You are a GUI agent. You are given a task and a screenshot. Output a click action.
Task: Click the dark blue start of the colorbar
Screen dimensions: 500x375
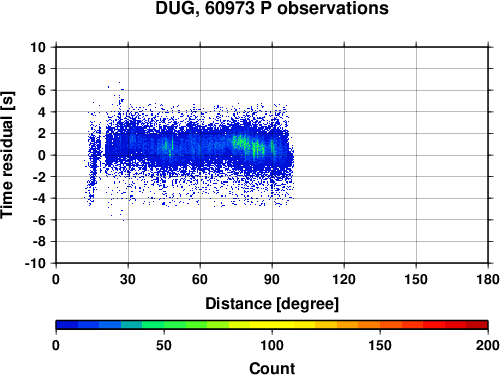[x=67, y=325]
